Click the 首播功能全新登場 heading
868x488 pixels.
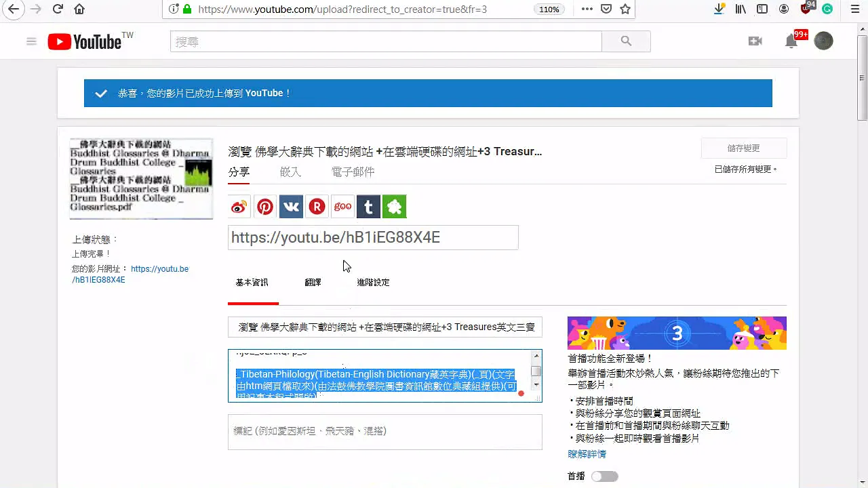(610, 359)
